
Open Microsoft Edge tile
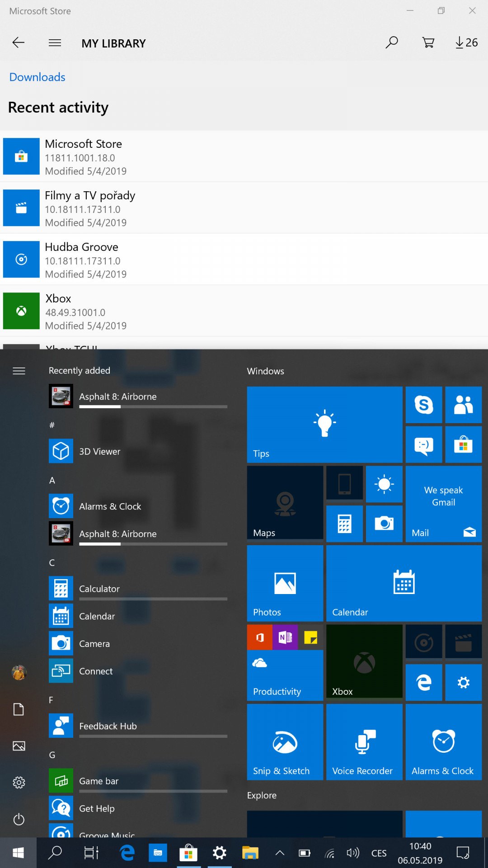point(424,683)
